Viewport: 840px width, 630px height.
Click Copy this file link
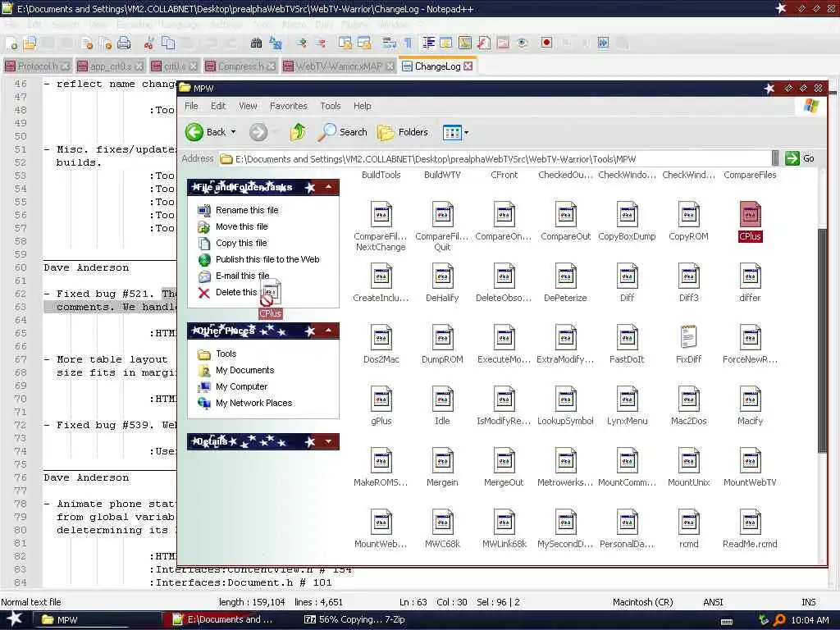pyautogui.click(x=241, y=243)
